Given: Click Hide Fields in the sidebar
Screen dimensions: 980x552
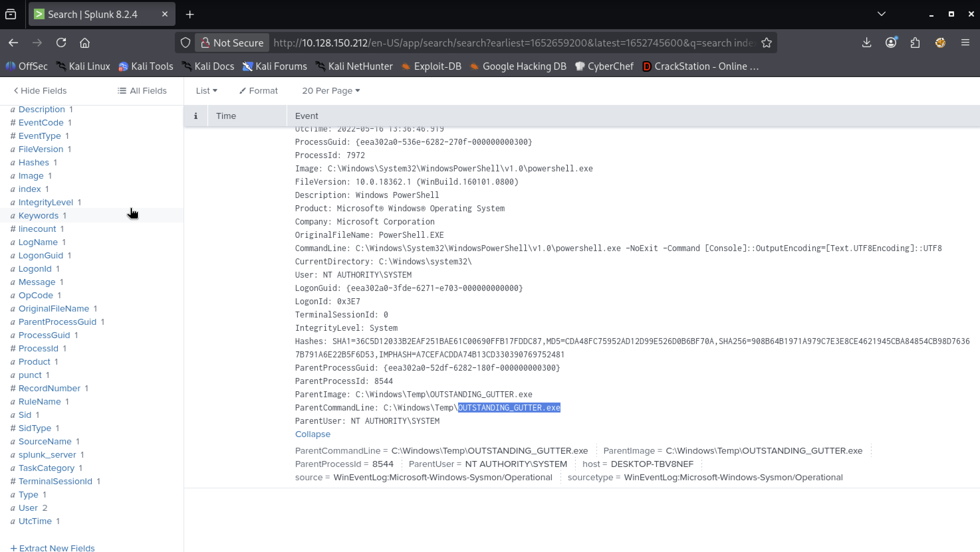Looking at the screenshot, I should pyautogui.click(x=40, y=90).
